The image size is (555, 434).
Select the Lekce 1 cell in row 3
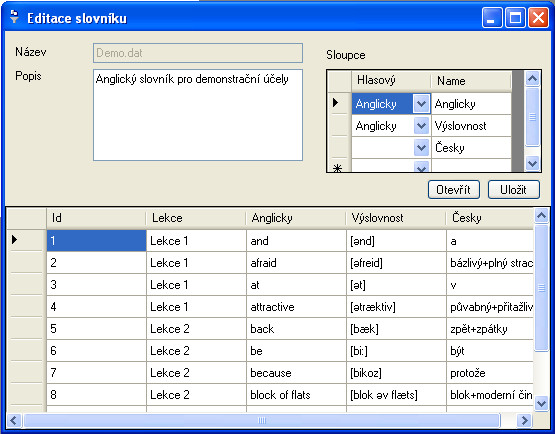(x=196, y=285)
